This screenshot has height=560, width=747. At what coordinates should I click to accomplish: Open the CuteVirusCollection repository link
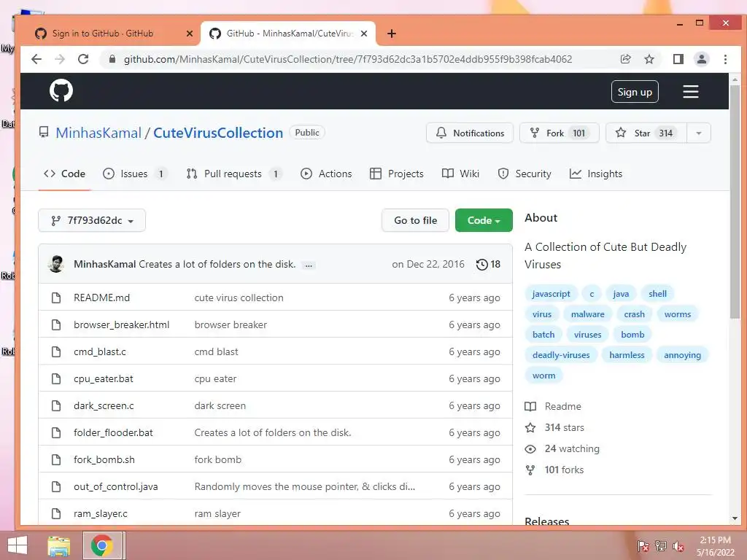click(218, 133)
